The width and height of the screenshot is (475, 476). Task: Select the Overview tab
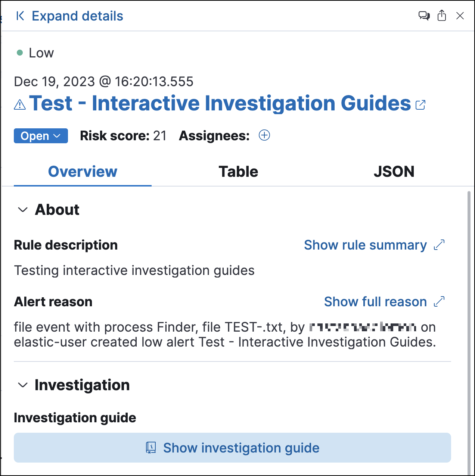[82, 171]
